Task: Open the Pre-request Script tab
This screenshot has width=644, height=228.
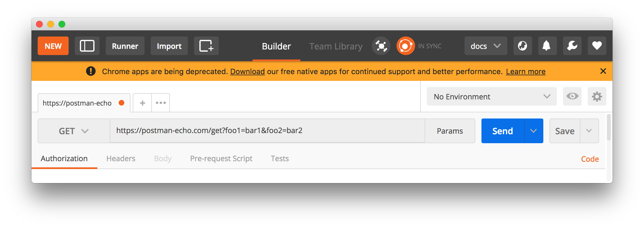Action: tap(221, 159)
